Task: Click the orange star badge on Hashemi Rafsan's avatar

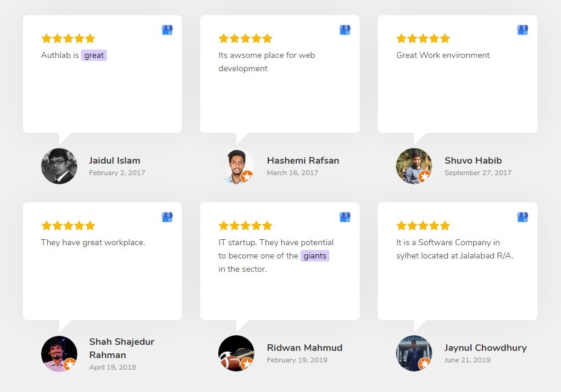Action: pyautogui.click(x=247, y=176)
